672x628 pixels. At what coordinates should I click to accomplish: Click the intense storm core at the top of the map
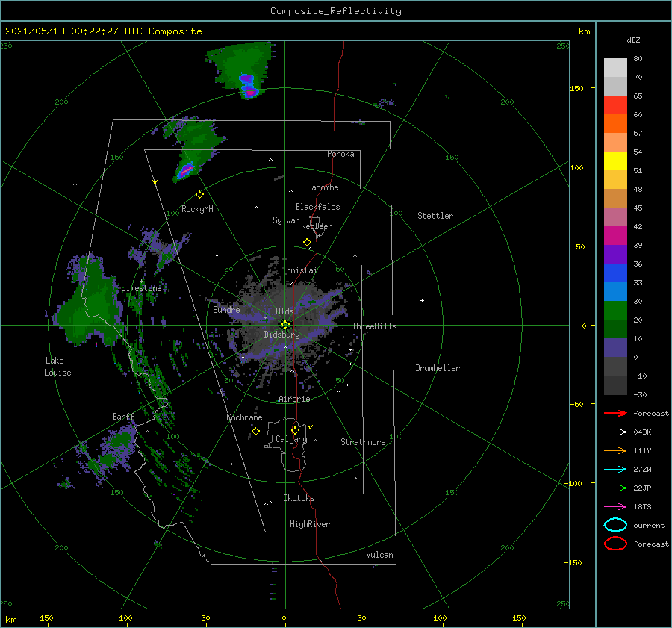pyautogui.click(x=249, y=87)
